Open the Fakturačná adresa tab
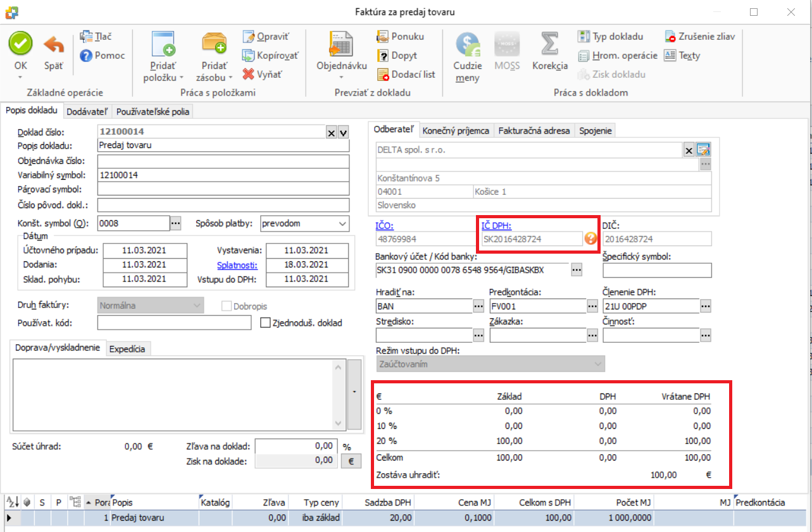The height and width of the screenshot is (532, 812). tap(534, 131)
